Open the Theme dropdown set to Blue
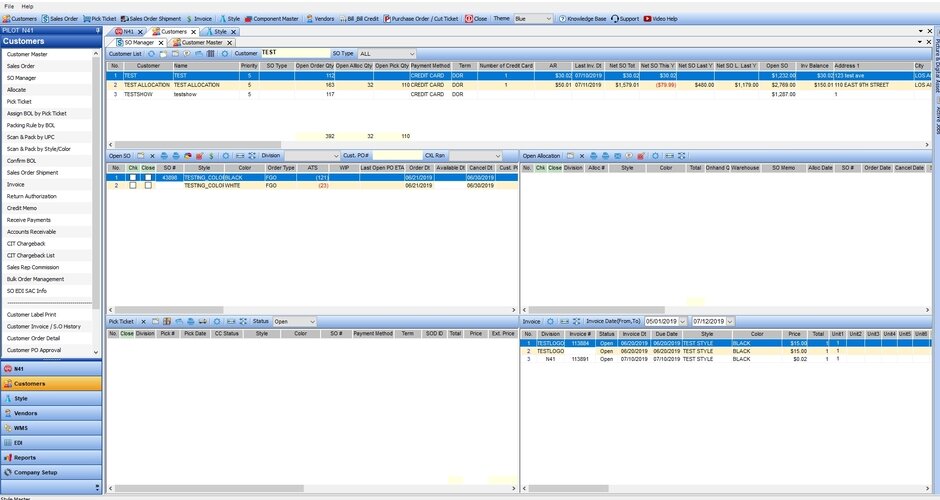Image resolution: width=940 pixels, height=500 pixels. tap(533, 19)
